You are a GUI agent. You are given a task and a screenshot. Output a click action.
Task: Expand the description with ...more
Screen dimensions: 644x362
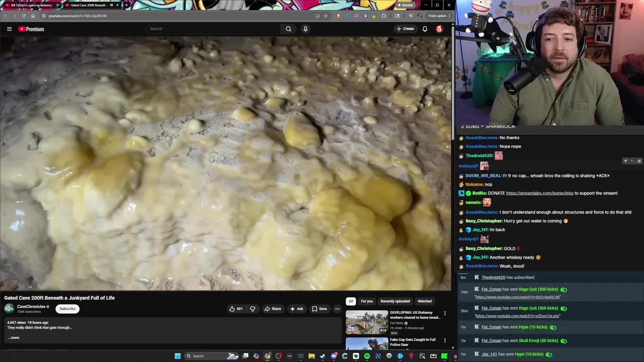tap(14, 338)
